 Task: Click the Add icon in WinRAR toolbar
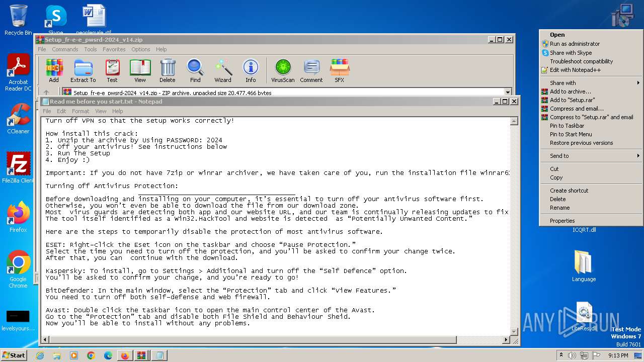(54, 70)
